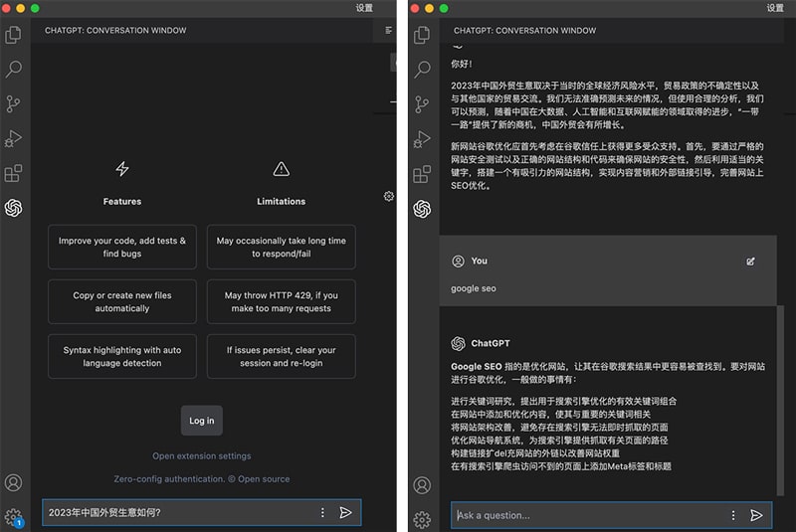
Task: Click 'CHATGPT: CONVERSATION WINDOW' title in right window
Action: pos(525,31)
